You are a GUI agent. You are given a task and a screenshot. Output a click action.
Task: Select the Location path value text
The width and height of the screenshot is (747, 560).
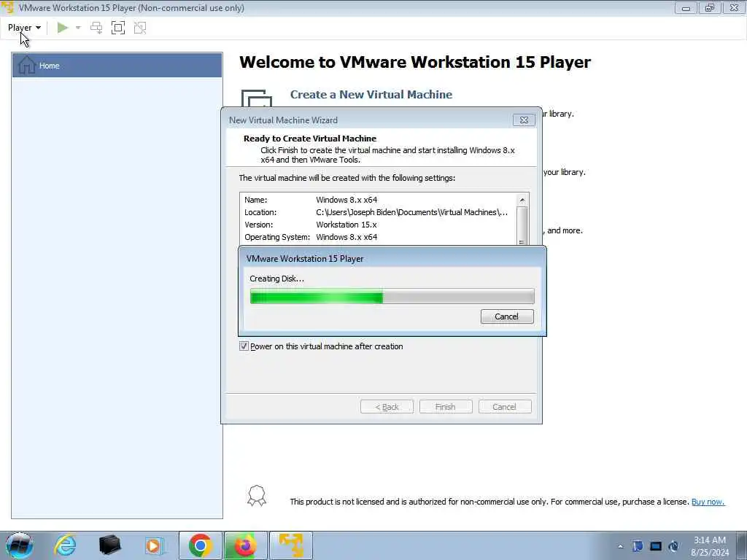(411, 212)
